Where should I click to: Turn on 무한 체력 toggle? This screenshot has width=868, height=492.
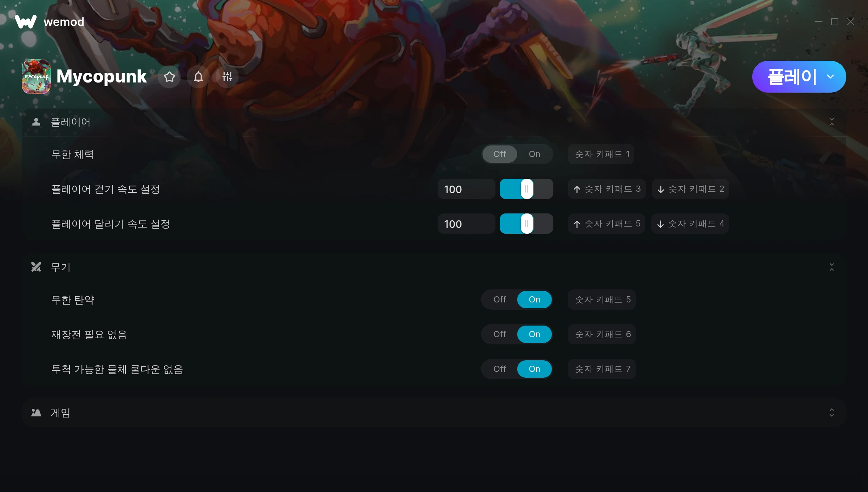[x=535, y=154]
